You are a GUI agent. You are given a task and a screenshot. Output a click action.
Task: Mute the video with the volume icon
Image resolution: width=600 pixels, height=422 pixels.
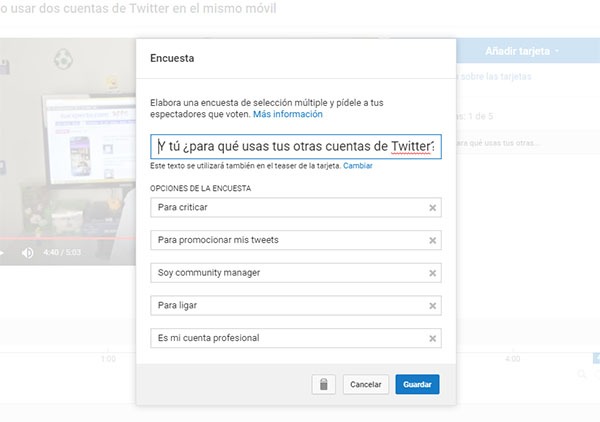click(27, 253)
